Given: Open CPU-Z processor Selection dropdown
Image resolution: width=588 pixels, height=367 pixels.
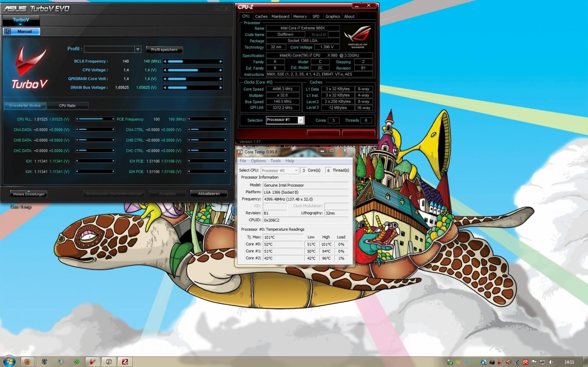Looking at the screenshot, I should click(x=301, y=120).
